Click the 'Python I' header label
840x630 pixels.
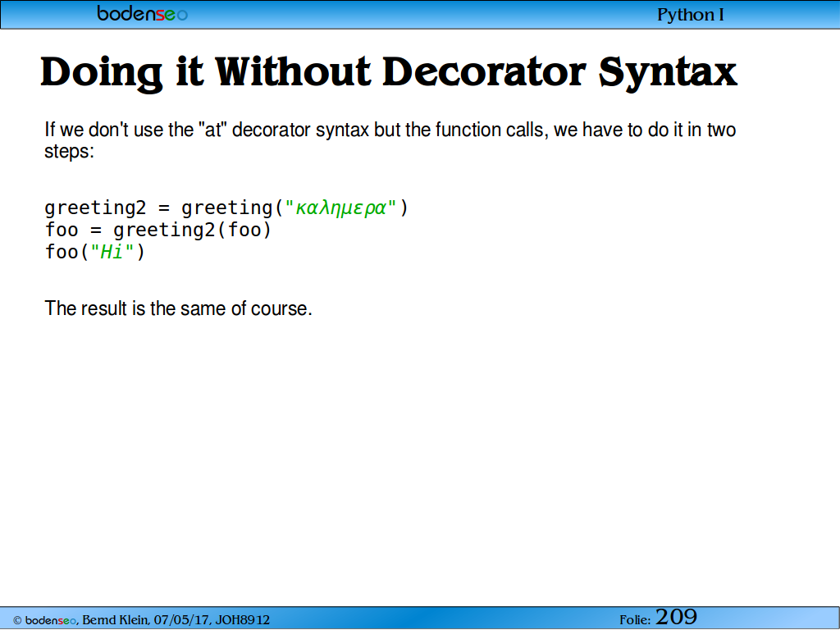pos(691,15)
